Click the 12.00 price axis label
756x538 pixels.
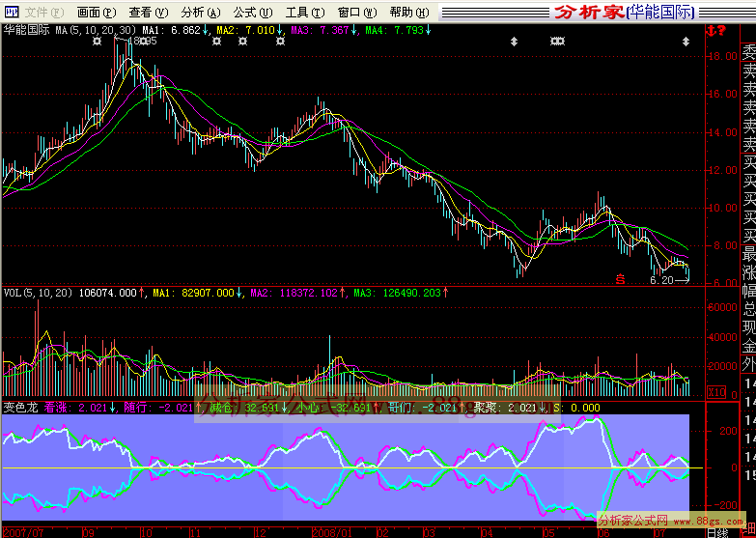coord(723,170)
